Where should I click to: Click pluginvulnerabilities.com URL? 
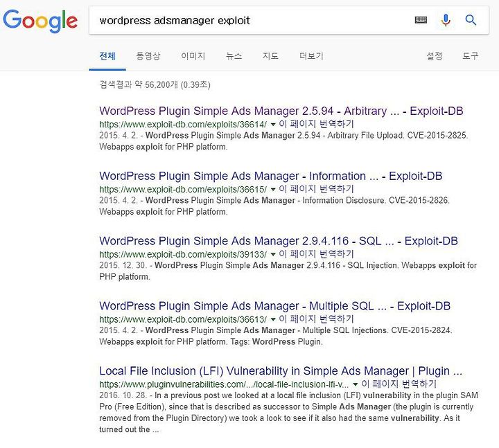click(224, 384)
